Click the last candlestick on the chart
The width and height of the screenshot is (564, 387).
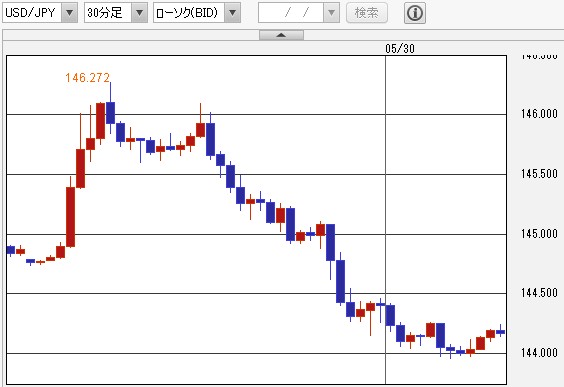click(500, 332)
